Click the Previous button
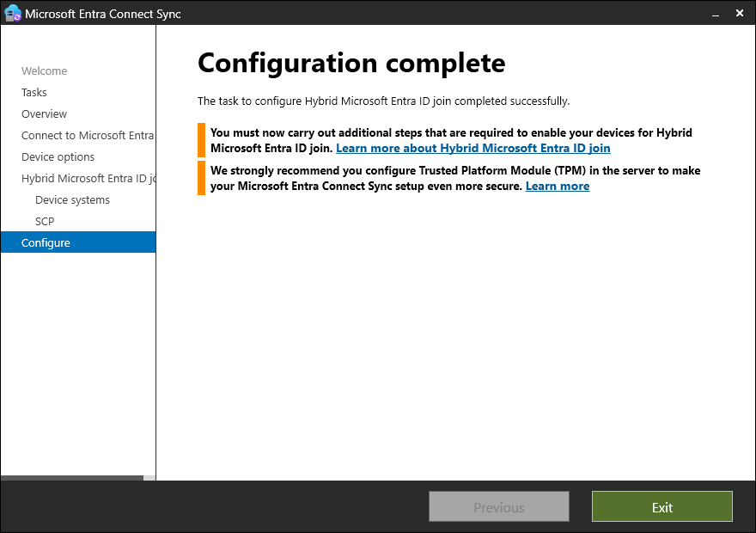Viewport: 756px width, 533px height. pos(499,507)
